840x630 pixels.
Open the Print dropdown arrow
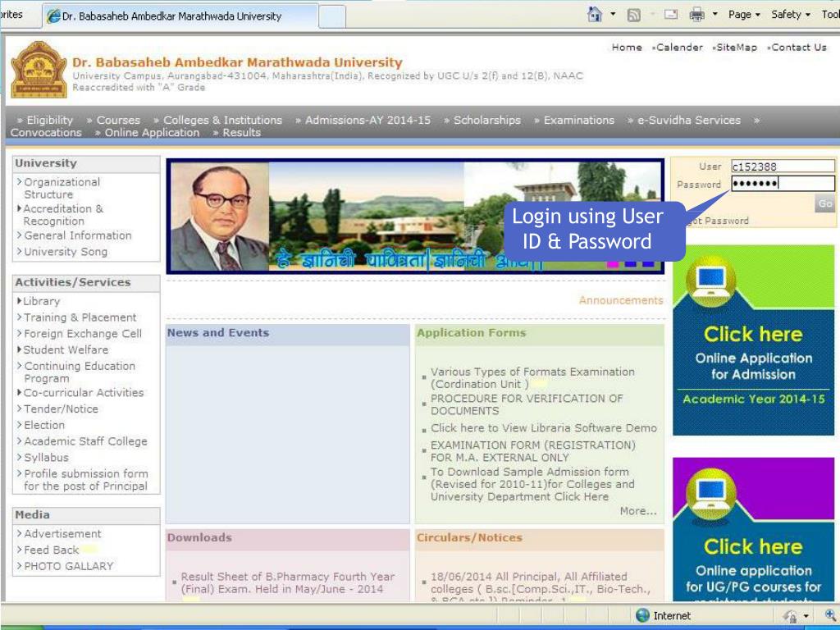click(x=714, y=15)
